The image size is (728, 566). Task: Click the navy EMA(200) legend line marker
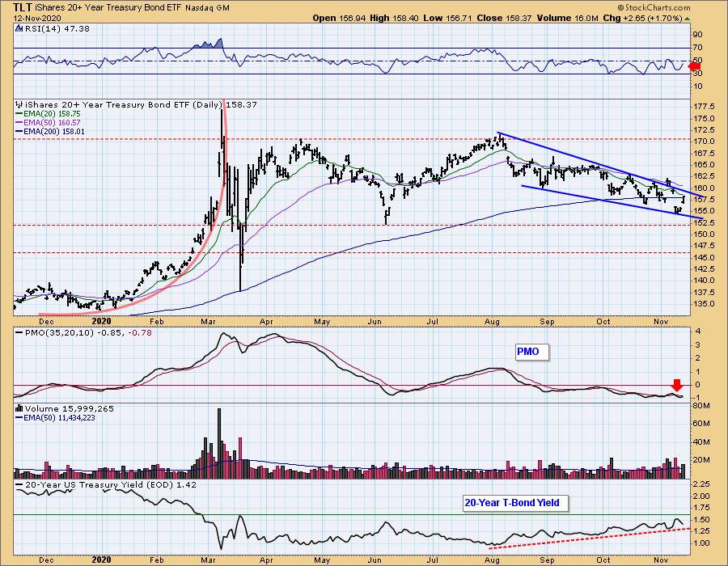click(x=19, y=131)
